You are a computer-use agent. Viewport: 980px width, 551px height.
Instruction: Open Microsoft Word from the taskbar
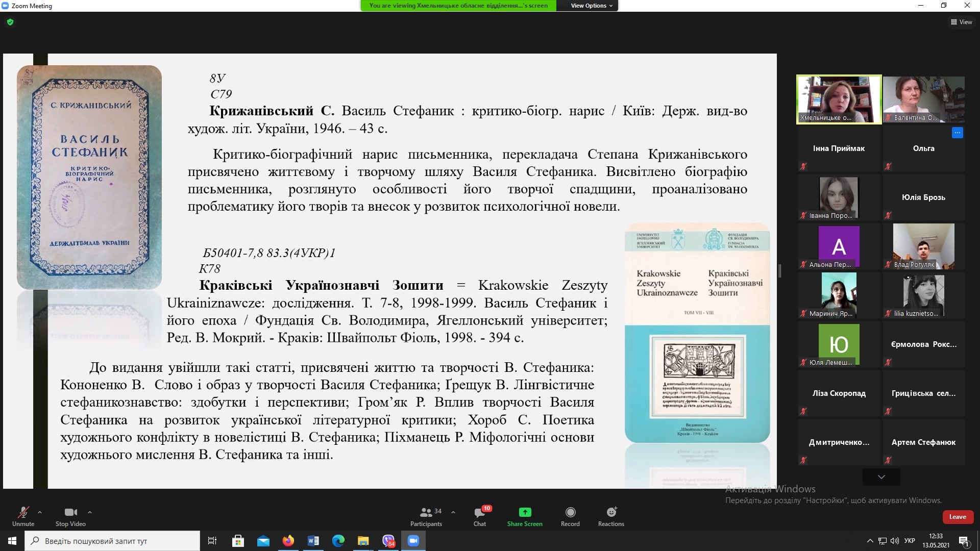pyautogui.click(x=313, y=541)
